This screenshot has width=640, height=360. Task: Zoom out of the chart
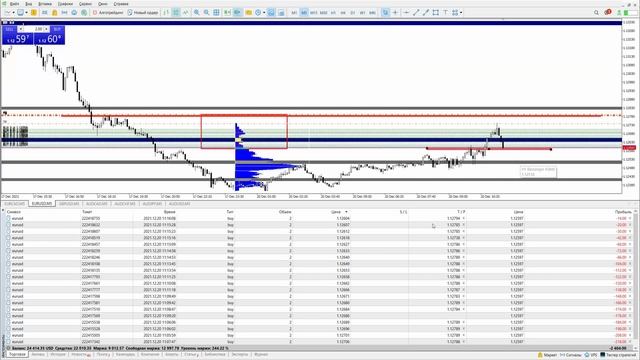coord(207,13)
